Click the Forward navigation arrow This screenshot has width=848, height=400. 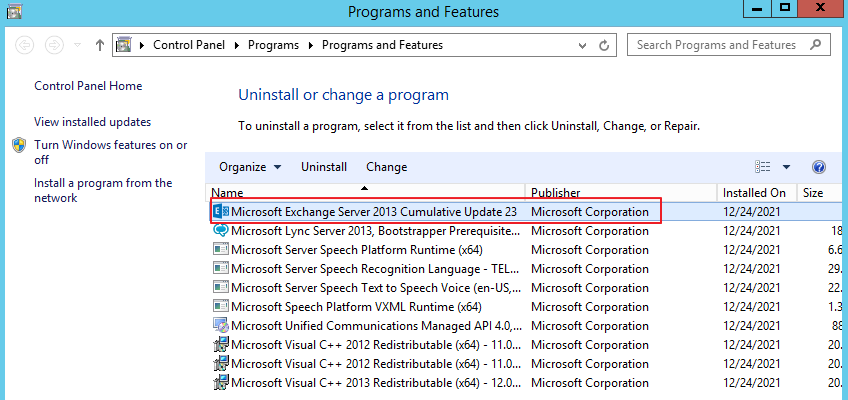pyautogui.click(x=54, y=45)
